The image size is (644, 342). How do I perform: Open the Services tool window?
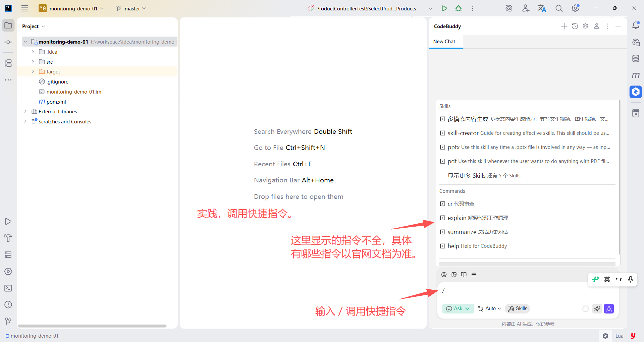(8, 255)
